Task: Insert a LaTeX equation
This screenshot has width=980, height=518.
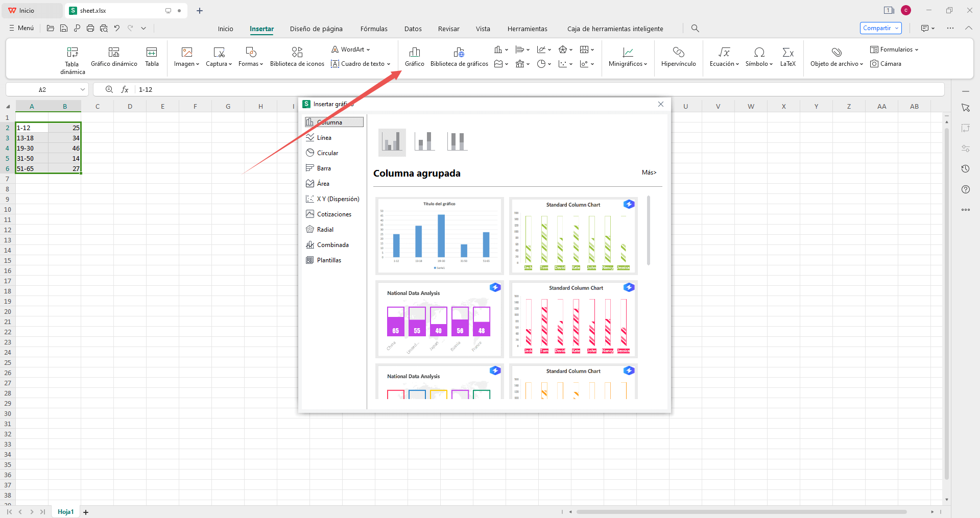Action: pos(788,57)
